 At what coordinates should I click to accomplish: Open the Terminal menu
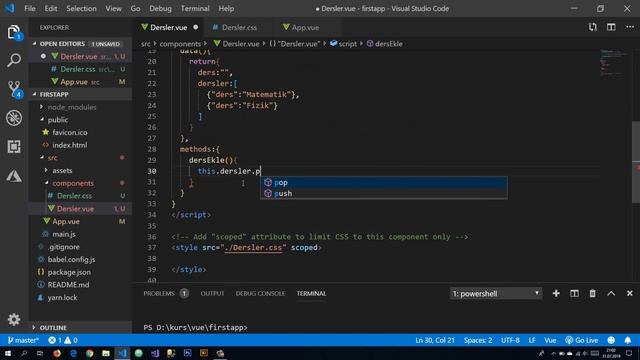point(195,8)
